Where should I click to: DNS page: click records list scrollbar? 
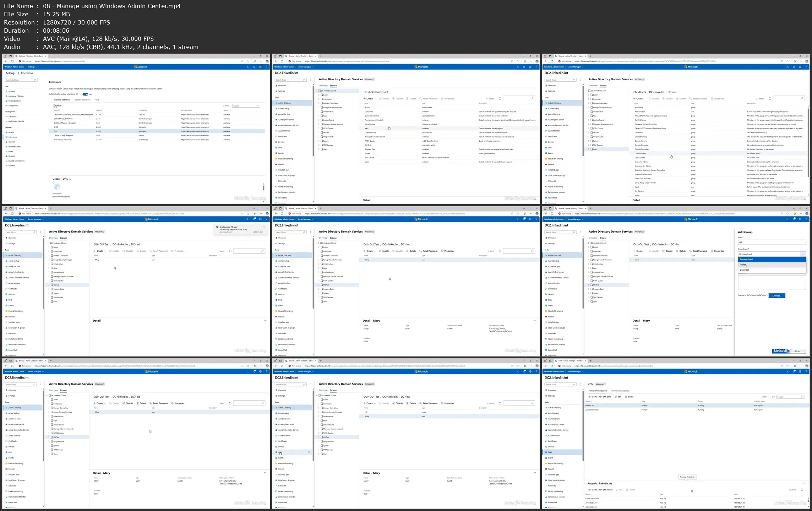pos(808,501)
